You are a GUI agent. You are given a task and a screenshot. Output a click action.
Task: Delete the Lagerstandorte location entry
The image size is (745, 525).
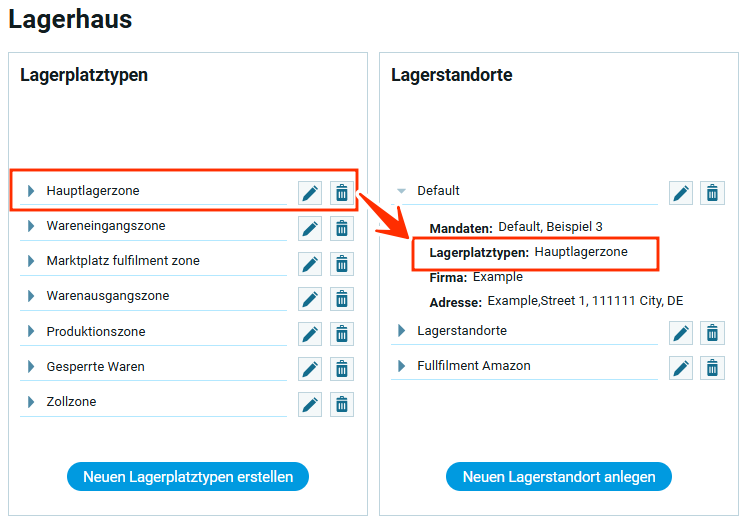[712, 333]
